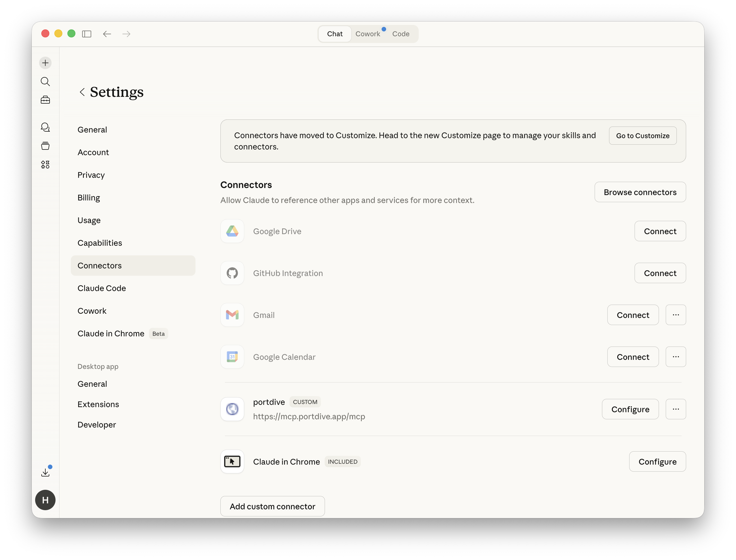Image resolution: width=736 pixels, height=560 pixels.
Task: Click the INCLUDED badge for Claude in Chrome
Action: pos(343,462)
